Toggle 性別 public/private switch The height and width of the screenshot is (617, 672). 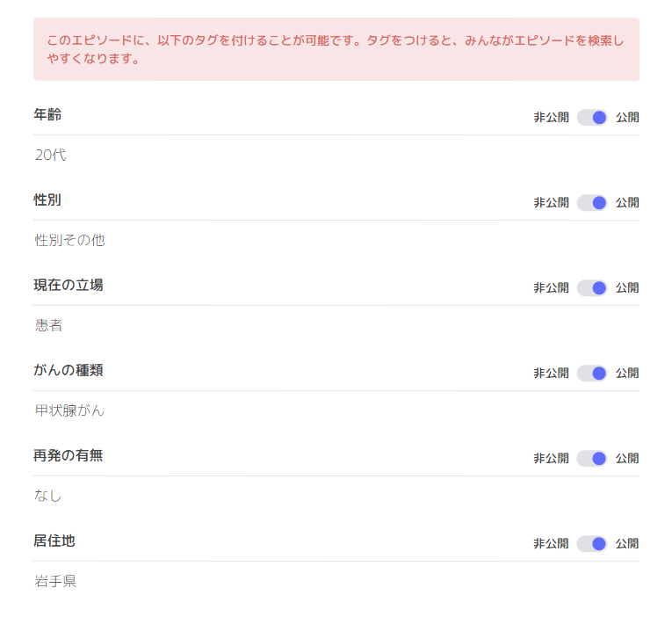pyautogui.click(x=592, y=202)
